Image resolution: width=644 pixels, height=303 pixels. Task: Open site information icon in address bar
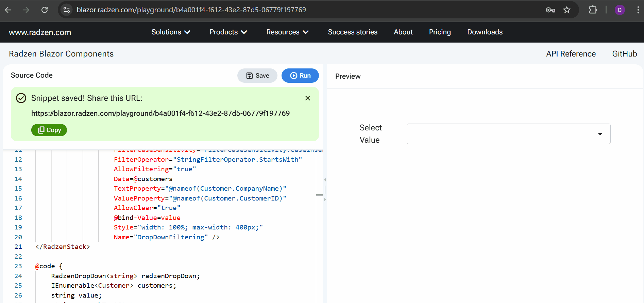click(x=67, y=10)
